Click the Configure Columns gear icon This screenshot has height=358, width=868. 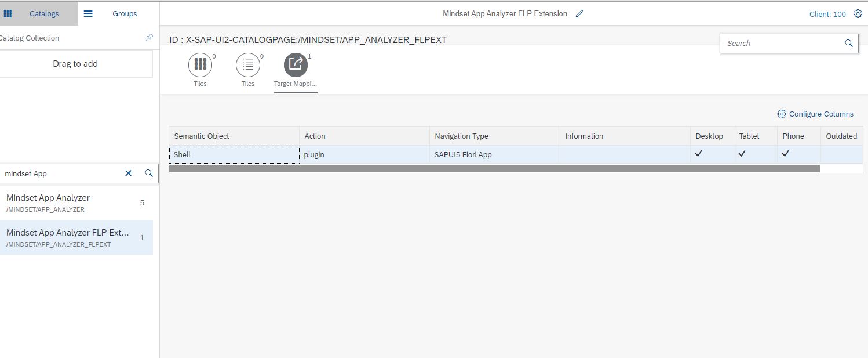click(782, 114)
